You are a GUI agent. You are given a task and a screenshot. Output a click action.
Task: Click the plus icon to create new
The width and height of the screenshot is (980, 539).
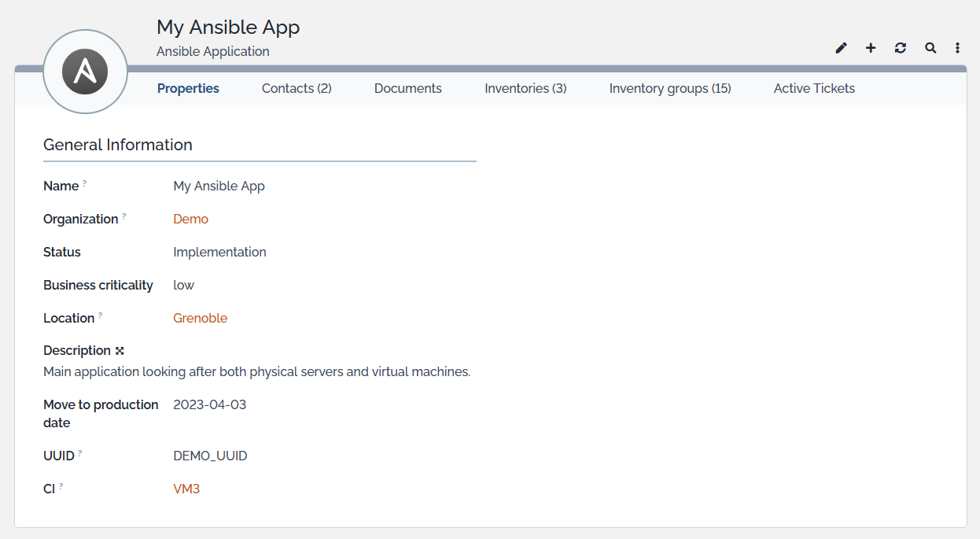pyautogui.click(x=871, y=48)
